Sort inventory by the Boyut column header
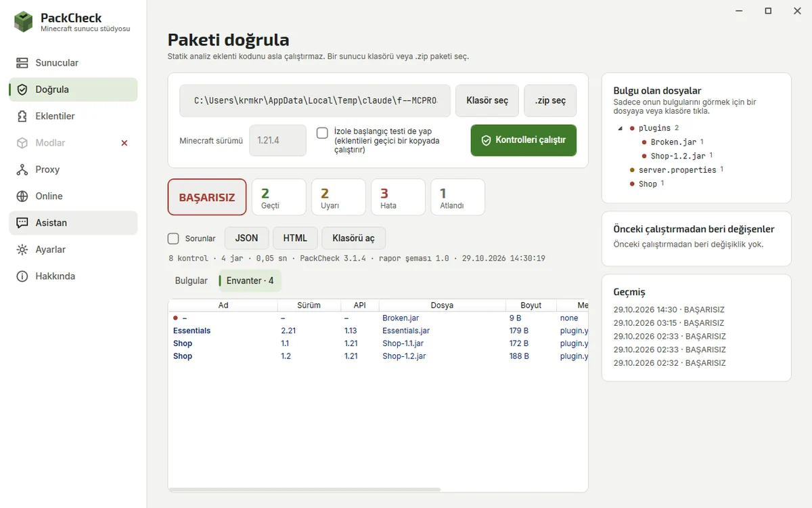 (531, 305)
